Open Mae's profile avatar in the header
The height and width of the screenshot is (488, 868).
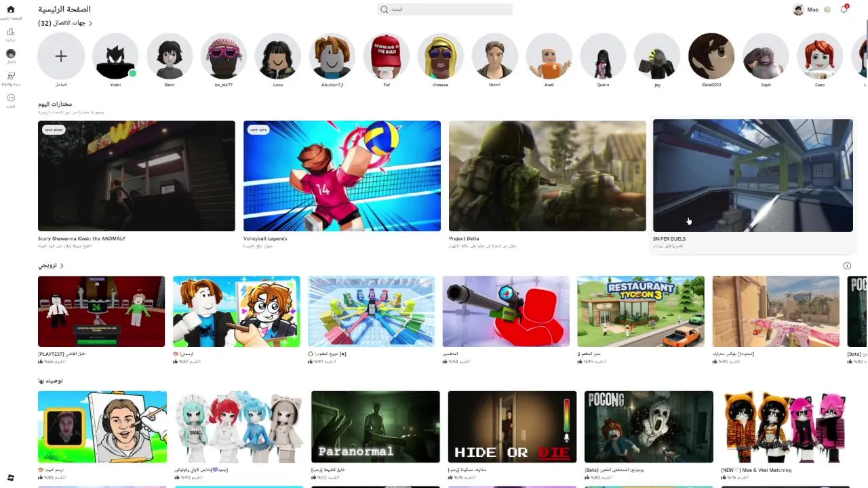[798, 9]
